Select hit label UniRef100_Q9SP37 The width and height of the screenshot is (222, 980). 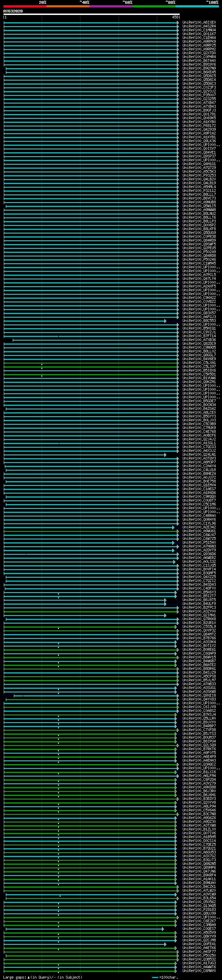coord(199,156)
